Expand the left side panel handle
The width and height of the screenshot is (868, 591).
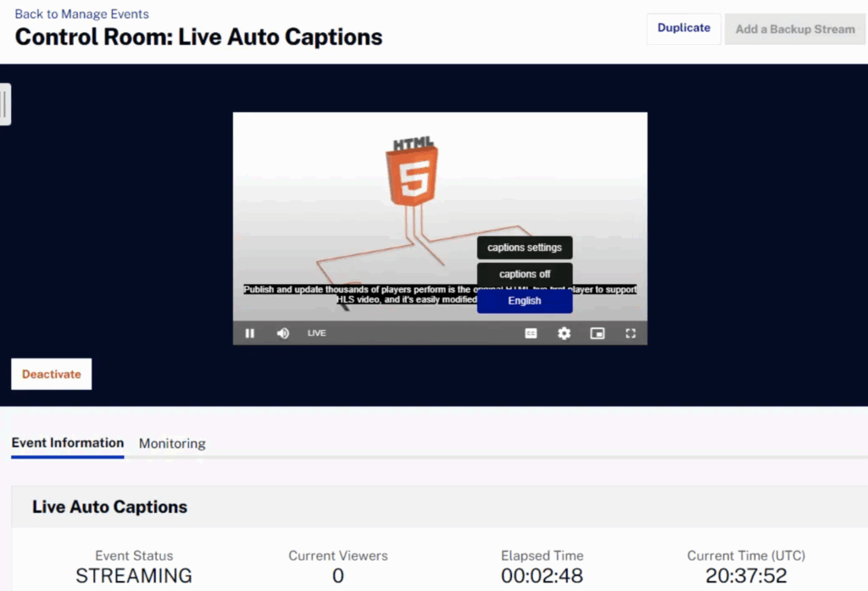pyautogui.click(x=5, y=104)
